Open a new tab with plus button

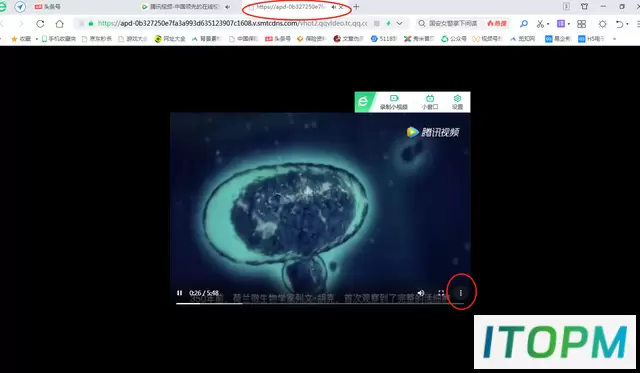click(356, 7)
